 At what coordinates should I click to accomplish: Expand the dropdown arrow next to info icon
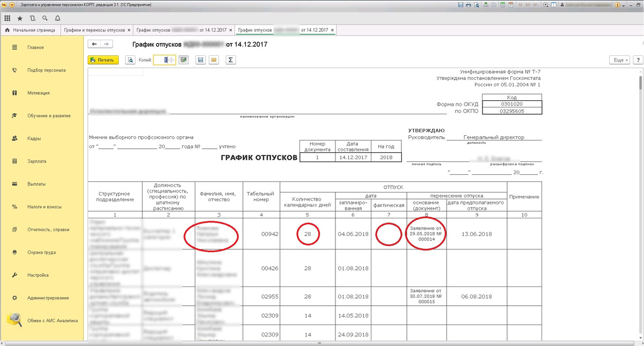pos(624,6)
